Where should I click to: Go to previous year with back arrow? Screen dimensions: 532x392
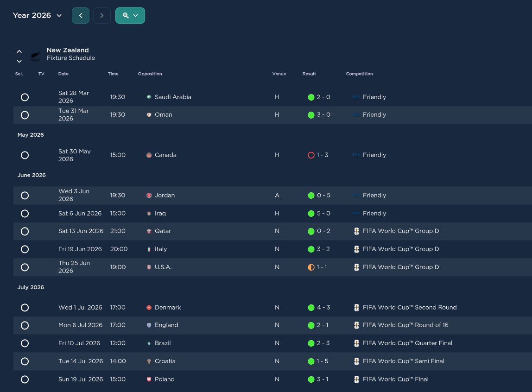pyautogui.click(x=81, y=16)
